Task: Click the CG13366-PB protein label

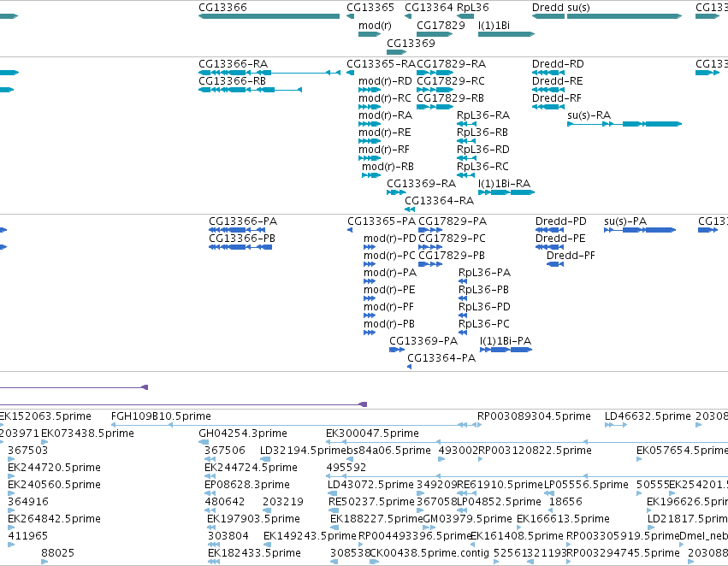Action: point(242,239)
